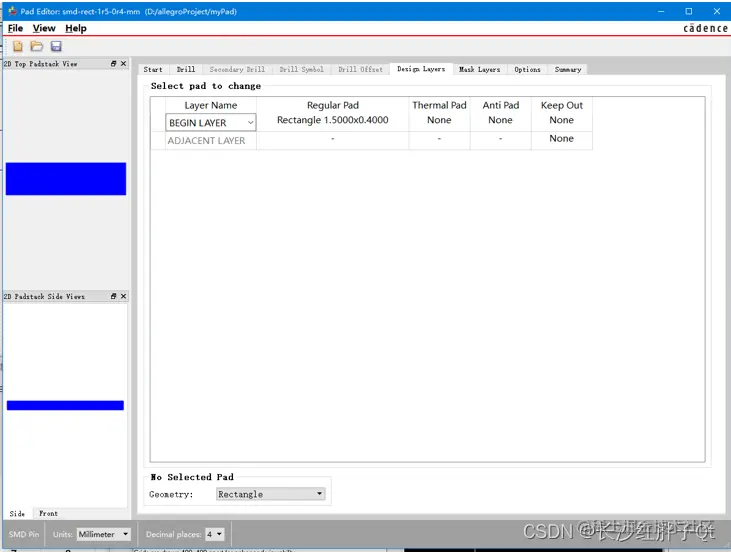Viewport: 731px width, 552px height.
Task: Click the blue pad in top padstack view
Action: (66, 179)
